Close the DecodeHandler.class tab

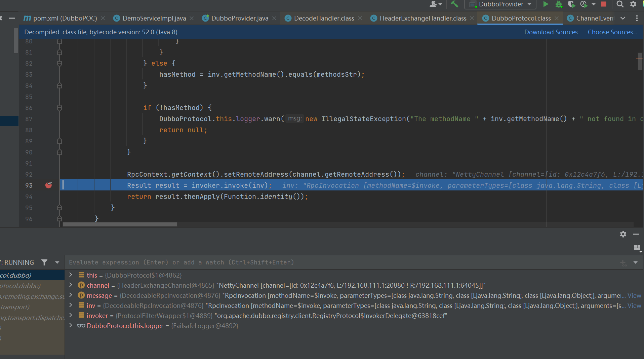[x=360, y=18]
